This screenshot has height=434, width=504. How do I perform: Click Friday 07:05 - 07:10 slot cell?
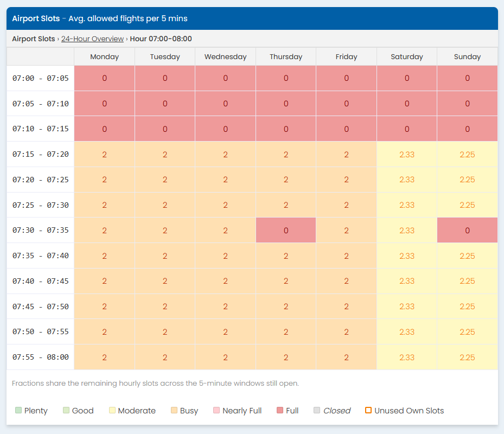click(346, 104)
